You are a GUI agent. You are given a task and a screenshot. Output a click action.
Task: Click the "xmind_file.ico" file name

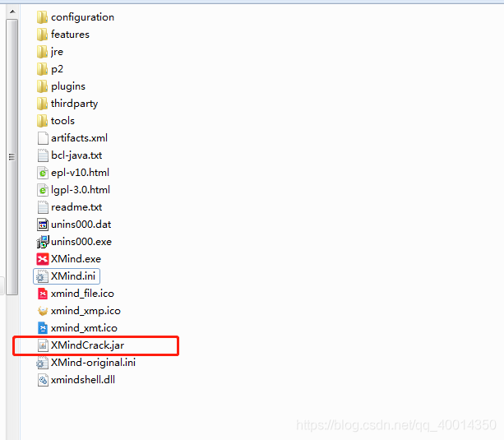pyautogui.click(x=82, y=294)
